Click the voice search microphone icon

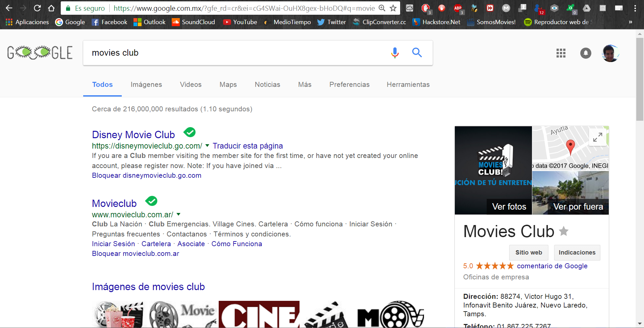pyautogui.click(x=395, y=53)
